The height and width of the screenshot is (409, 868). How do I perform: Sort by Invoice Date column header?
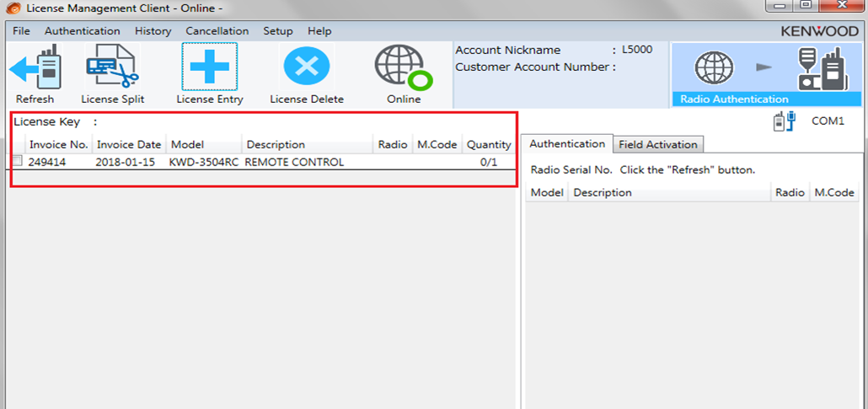pos(129,145)
